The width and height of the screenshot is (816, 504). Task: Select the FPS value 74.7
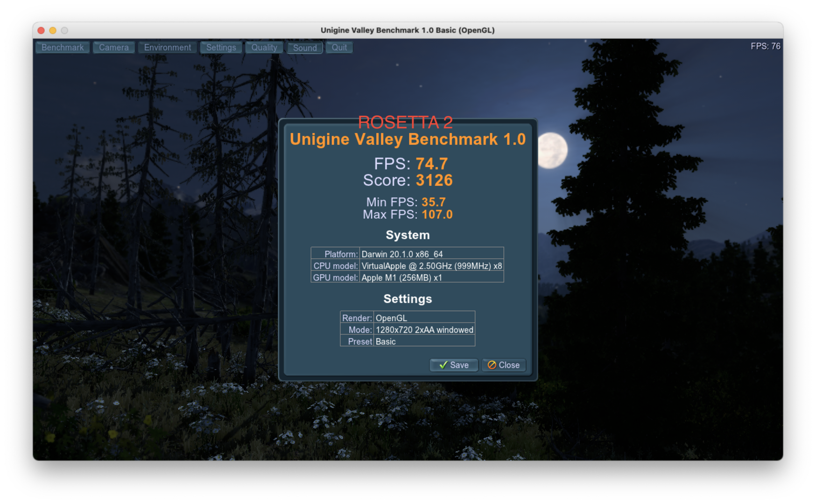[x=432, y=164]
